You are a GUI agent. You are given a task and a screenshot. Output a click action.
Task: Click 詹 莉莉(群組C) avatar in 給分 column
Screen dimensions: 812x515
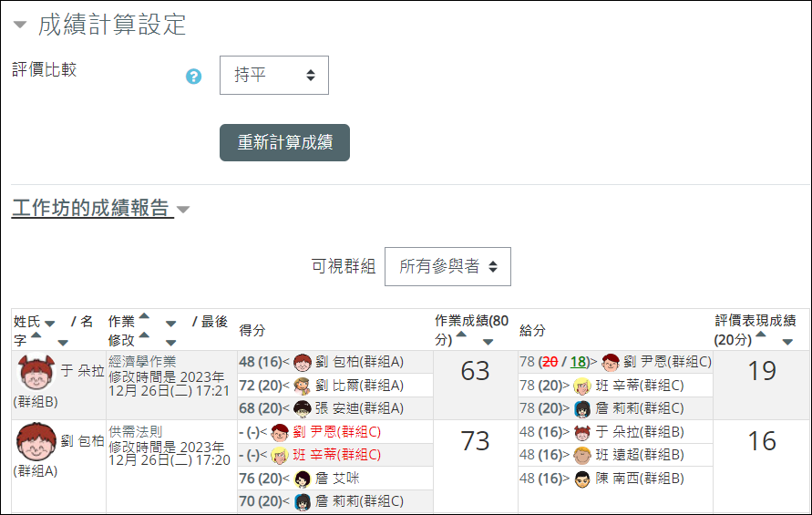[x=582, y=409]
